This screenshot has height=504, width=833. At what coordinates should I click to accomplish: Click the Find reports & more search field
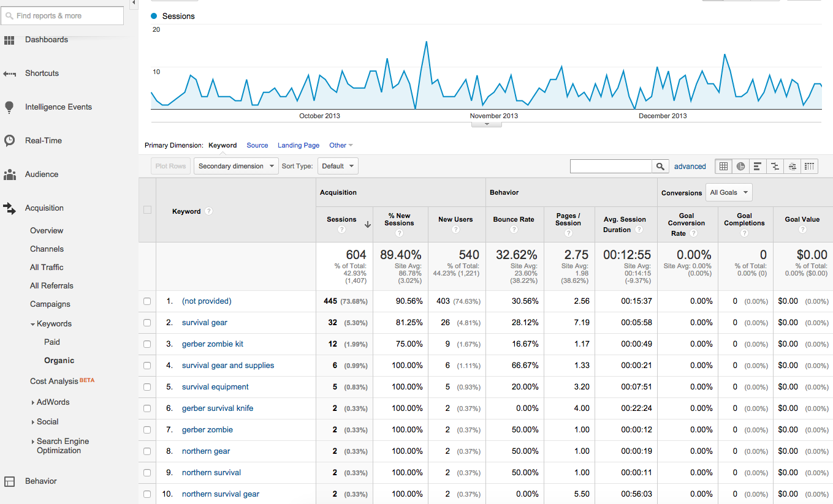tap(63, 16)
